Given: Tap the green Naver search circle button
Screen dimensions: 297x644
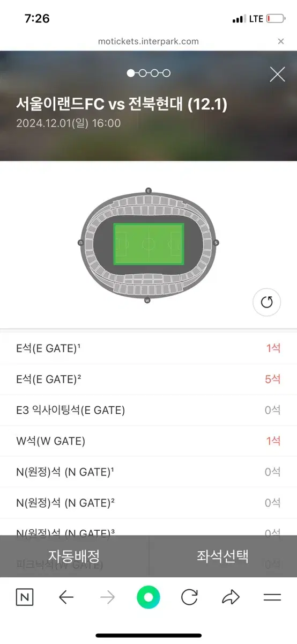Looking at the screenshot, I should pyautogui.click(x=148, y=597).
